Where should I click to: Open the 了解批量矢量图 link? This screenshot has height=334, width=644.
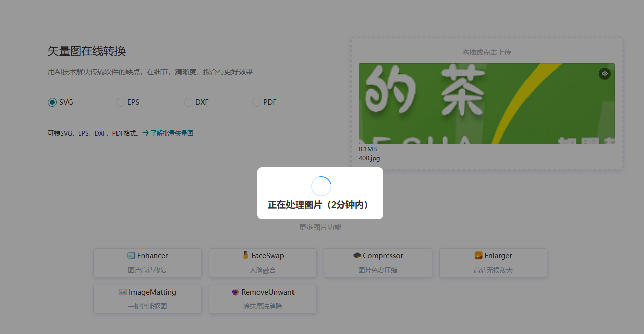pyautogui.click(x=172, y=133)
